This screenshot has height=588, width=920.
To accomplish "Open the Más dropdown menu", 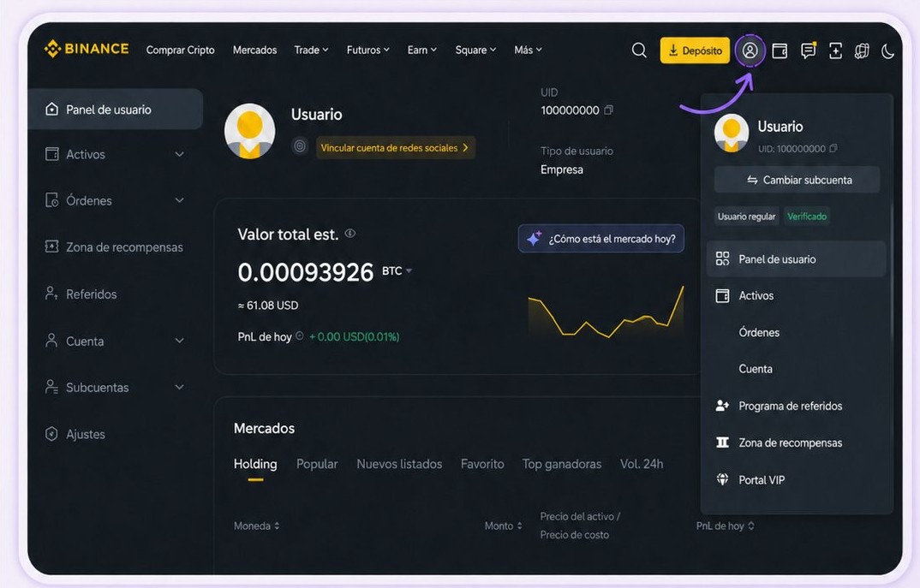I will coord(528,50).
